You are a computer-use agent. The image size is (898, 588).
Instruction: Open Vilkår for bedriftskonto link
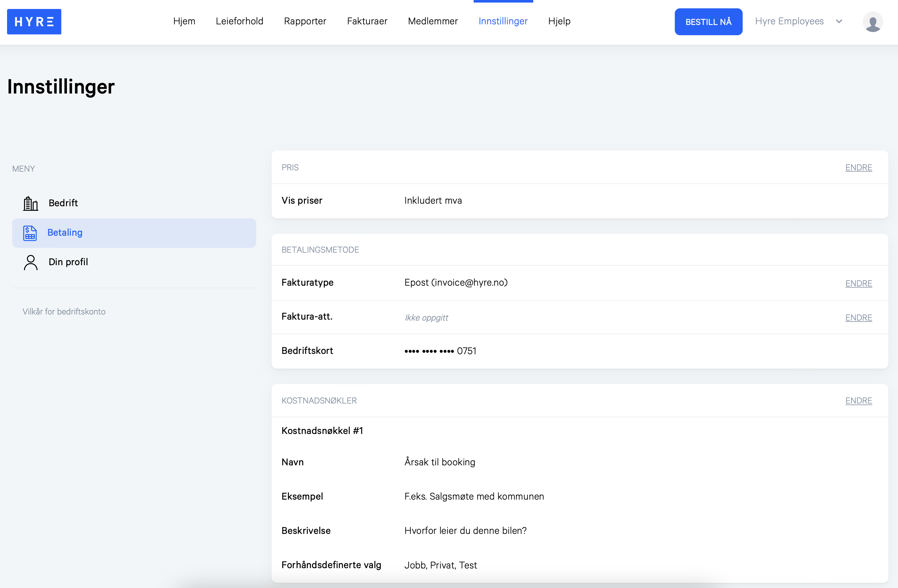click(x=64, y=311)
